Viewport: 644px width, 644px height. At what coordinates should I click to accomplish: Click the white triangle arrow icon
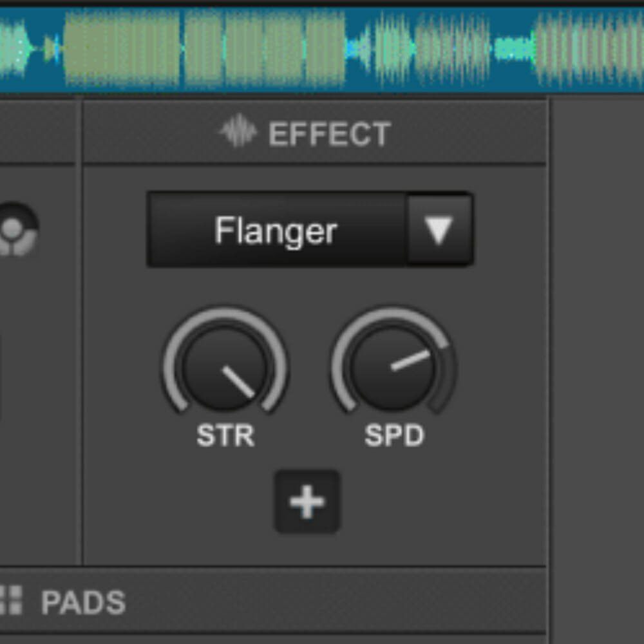tap(439, 230)
